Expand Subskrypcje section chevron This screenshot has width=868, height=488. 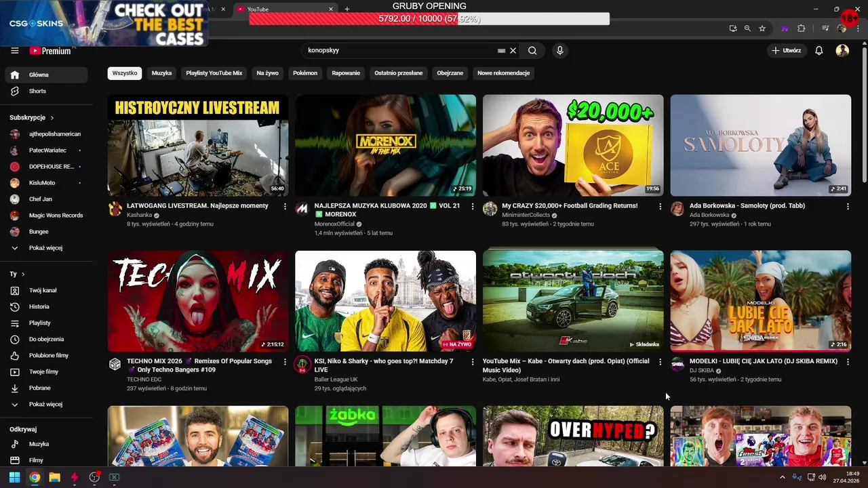[x=52, y=118]
